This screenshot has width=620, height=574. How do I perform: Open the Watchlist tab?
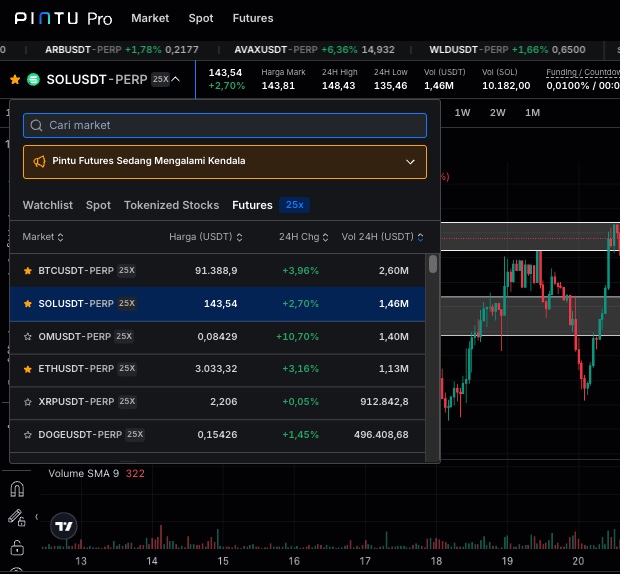[48, 205]
